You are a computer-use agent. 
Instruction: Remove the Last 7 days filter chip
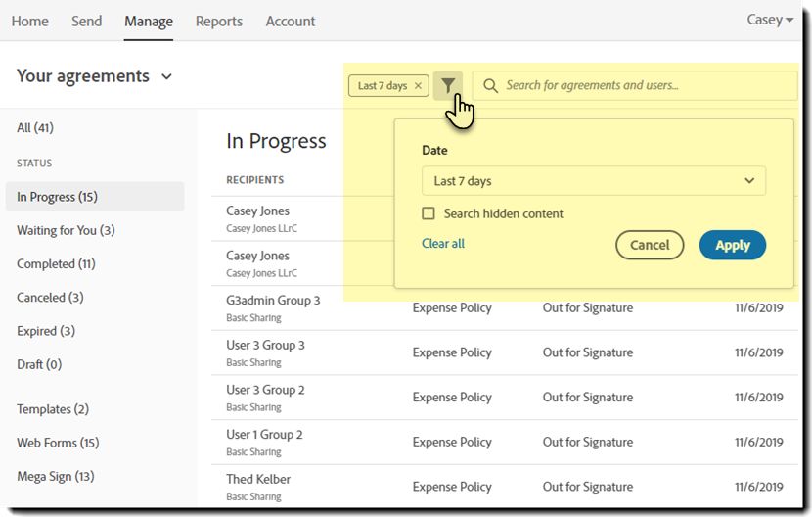tap(419, 86)
